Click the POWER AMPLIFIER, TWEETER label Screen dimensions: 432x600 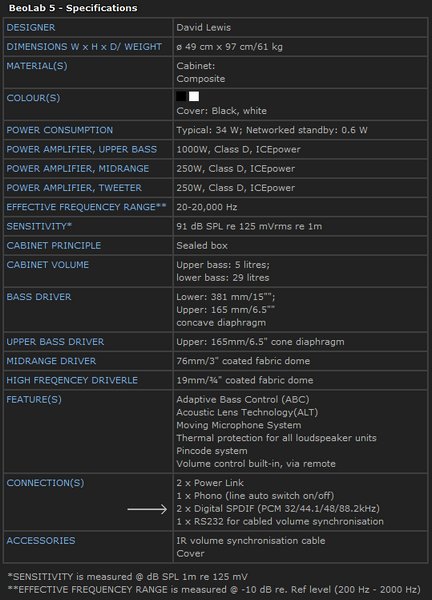(x=74, y=188)
